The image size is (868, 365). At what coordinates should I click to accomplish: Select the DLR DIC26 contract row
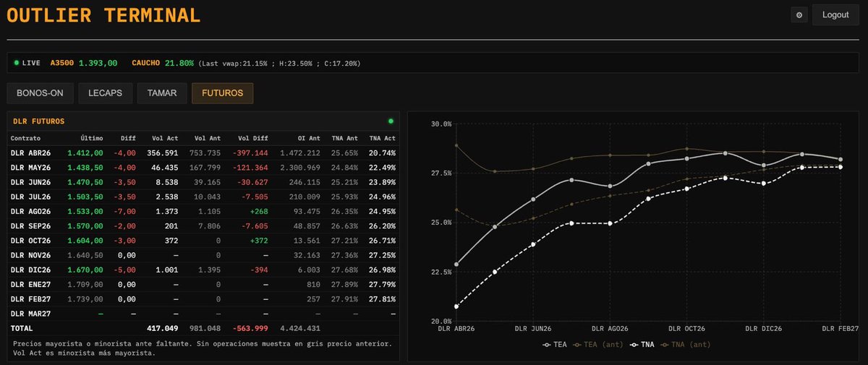[203, 270]
